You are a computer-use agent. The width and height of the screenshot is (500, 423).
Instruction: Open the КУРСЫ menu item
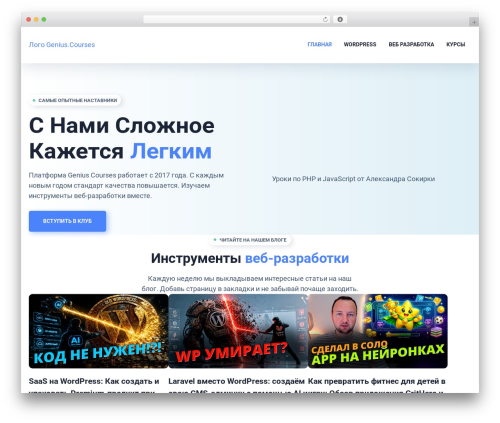coord(456,44)
